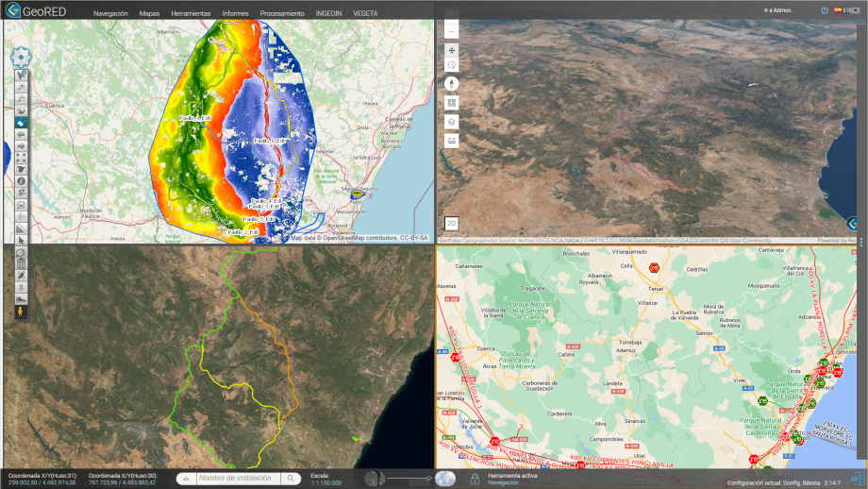Viewport: 868px width, 489px height.
Task: Select the zoom-in magnifier tool
Action: pos(21,87)
